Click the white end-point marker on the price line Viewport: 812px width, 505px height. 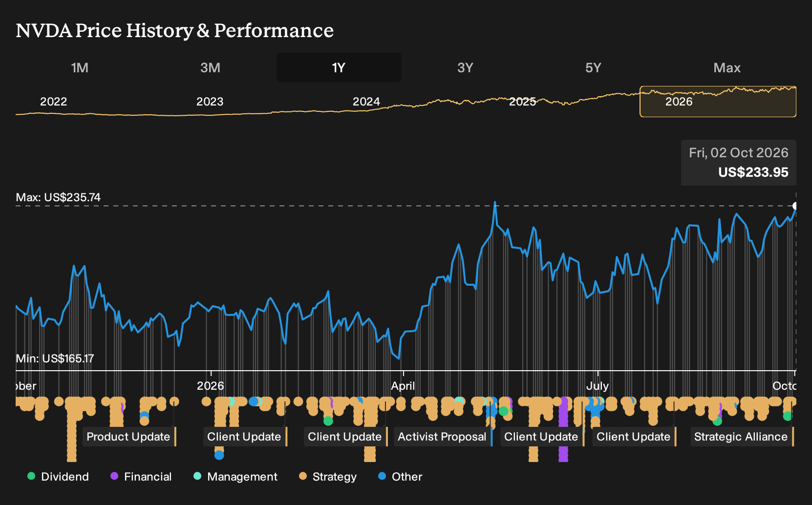click(x=795, y=206)
